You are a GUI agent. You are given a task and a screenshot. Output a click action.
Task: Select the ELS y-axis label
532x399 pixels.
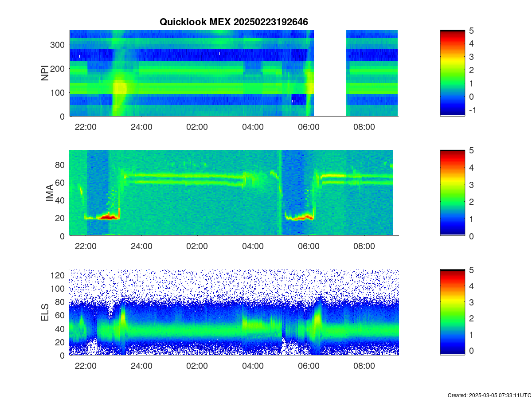pyautogui.click(x=45, y=313)
